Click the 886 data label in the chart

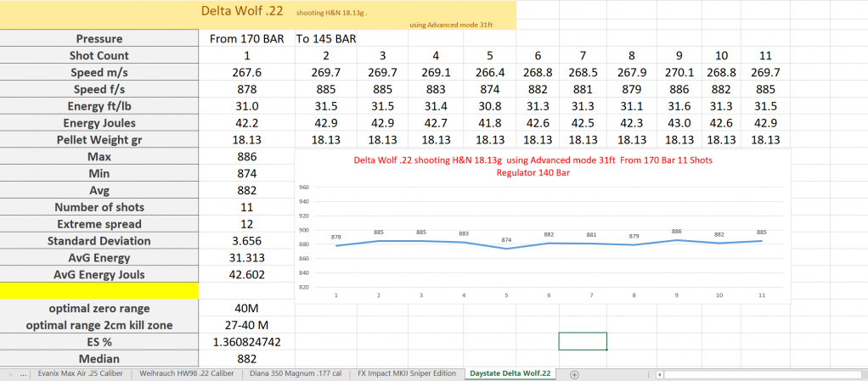676,231
